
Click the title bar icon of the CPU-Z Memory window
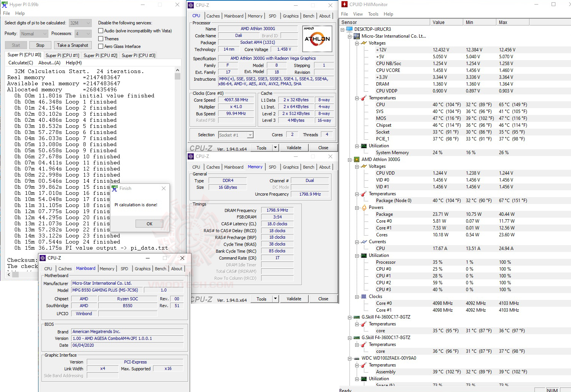pos(191,156)
